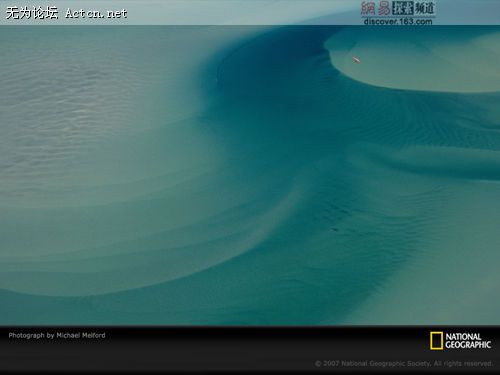
Task: Click the black footer bar beneath the photo
Action: pyautogui.click(x=250, y=350)
